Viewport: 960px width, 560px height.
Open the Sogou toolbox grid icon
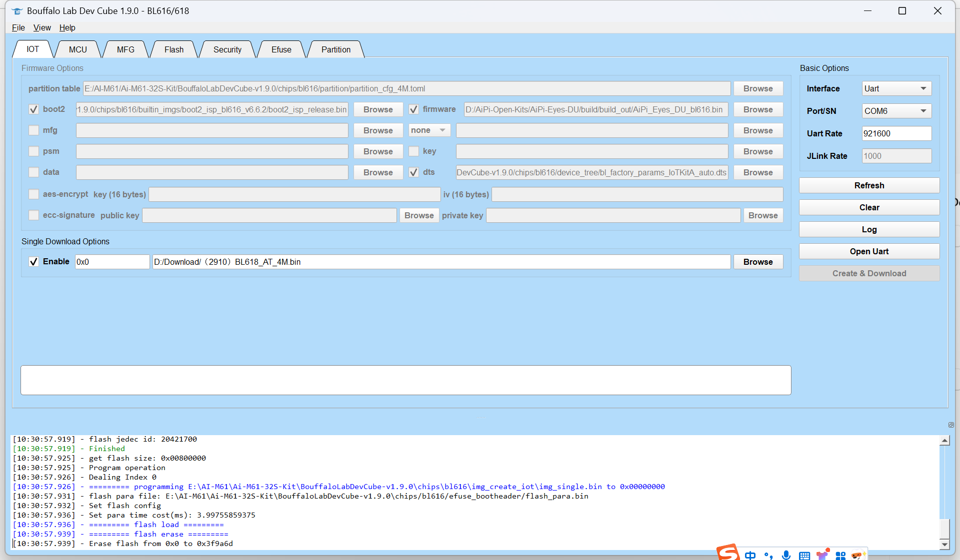(x=840, y=556)
